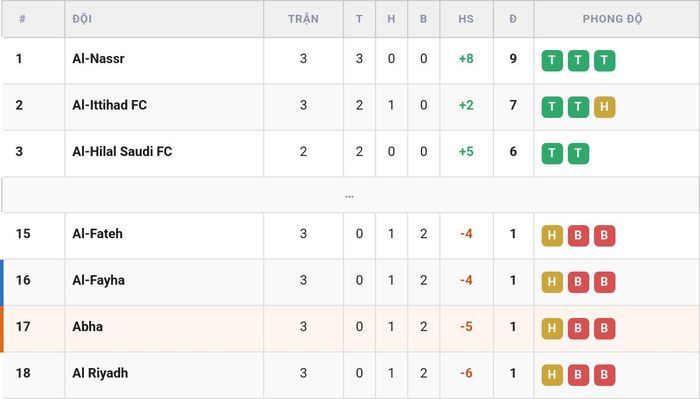Click the PHONG ĐỘ column header
700x399 pixels.
pos(612,19)
